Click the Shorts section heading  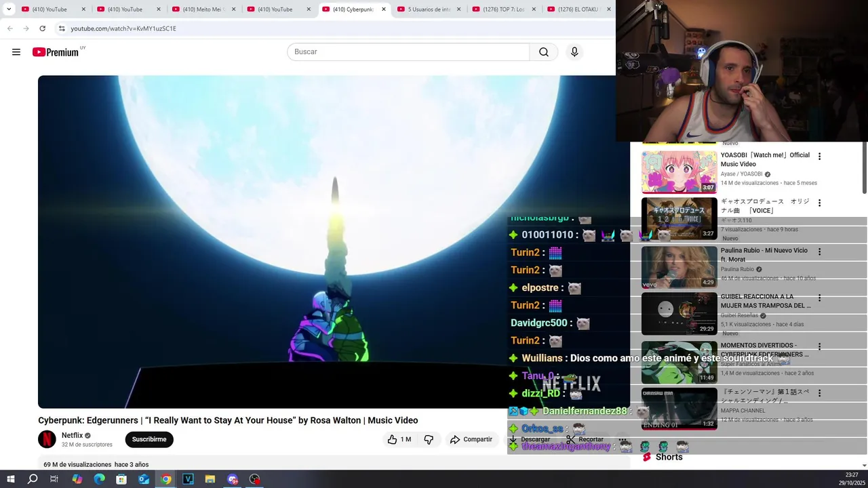[x=669, y=457]
